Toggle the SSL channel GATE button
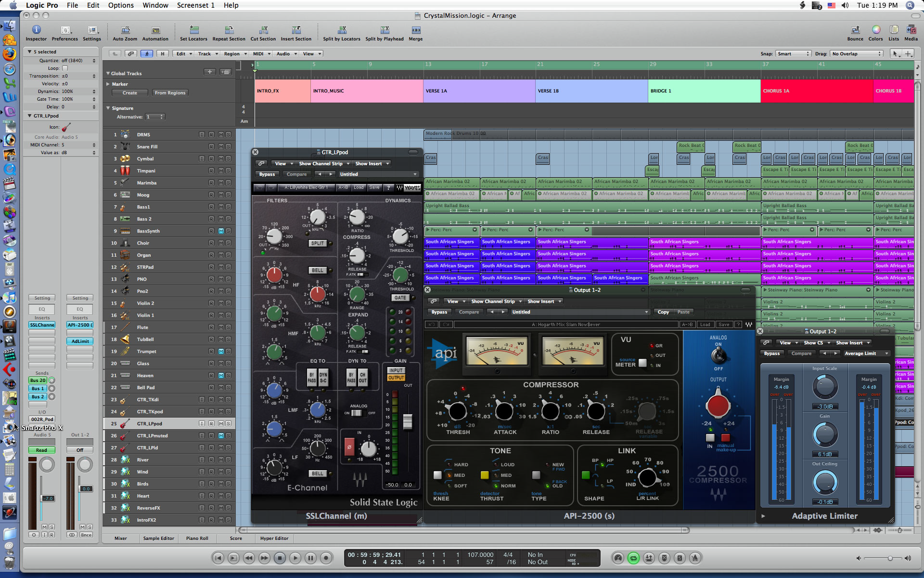 coord(400,298)
